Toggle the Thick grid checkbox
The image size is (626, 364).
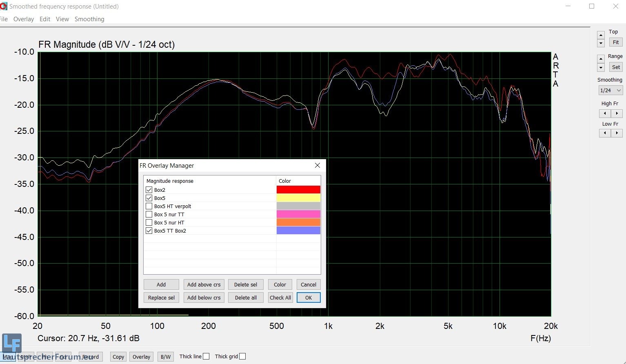pyautogui.click(x=242, y=356)
